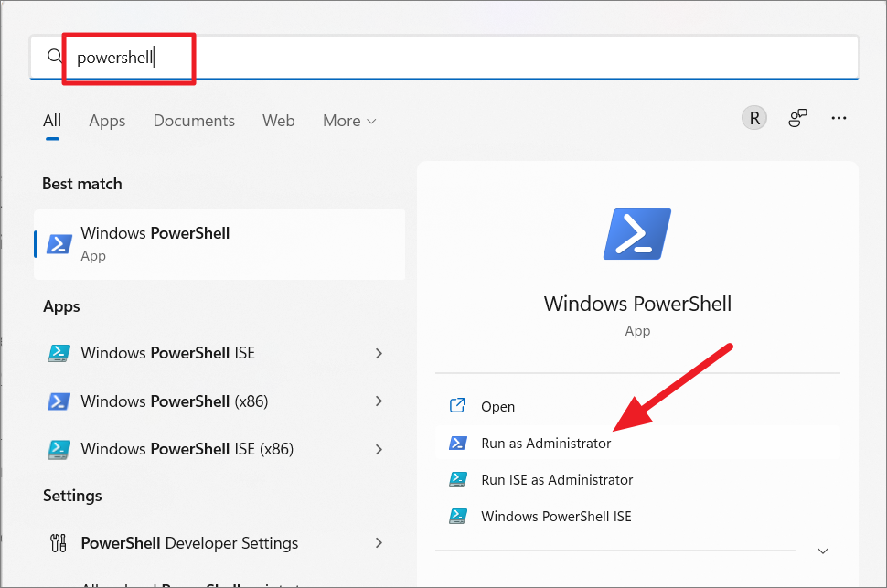The image size is (887, 588).
Task: Expand Windows PowerShell ISE (x86) chevron
Action: tap(379, 449)
